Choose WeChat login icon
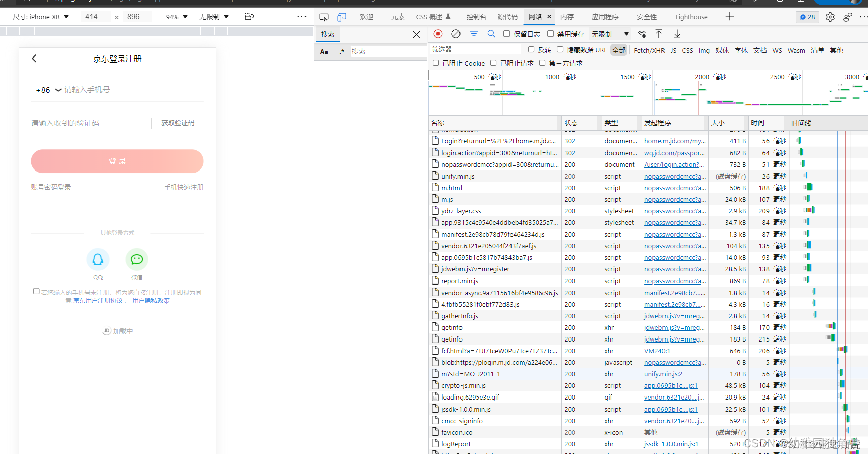 137,259
